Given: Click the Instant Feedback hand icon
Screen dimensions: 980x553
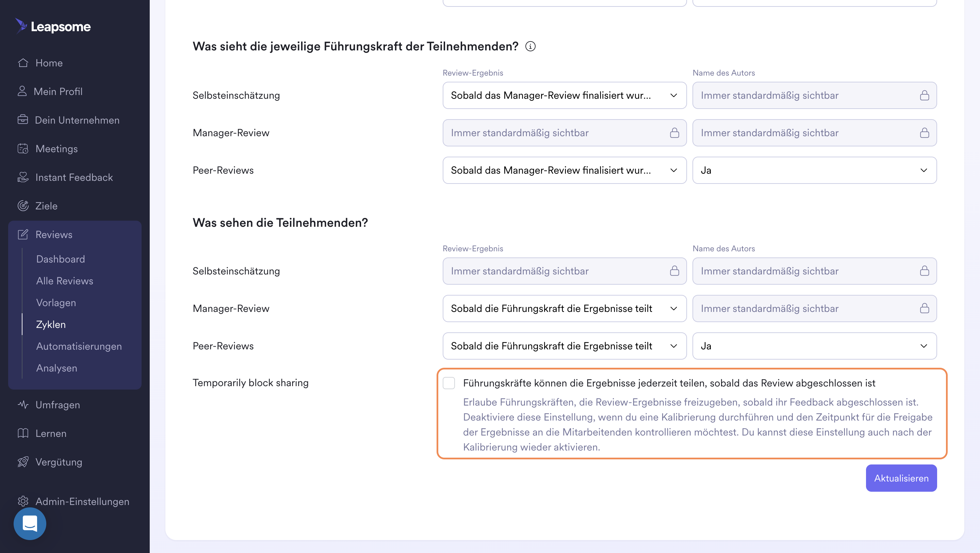Looking at the screenshot, I should click(x=23, y=177).
